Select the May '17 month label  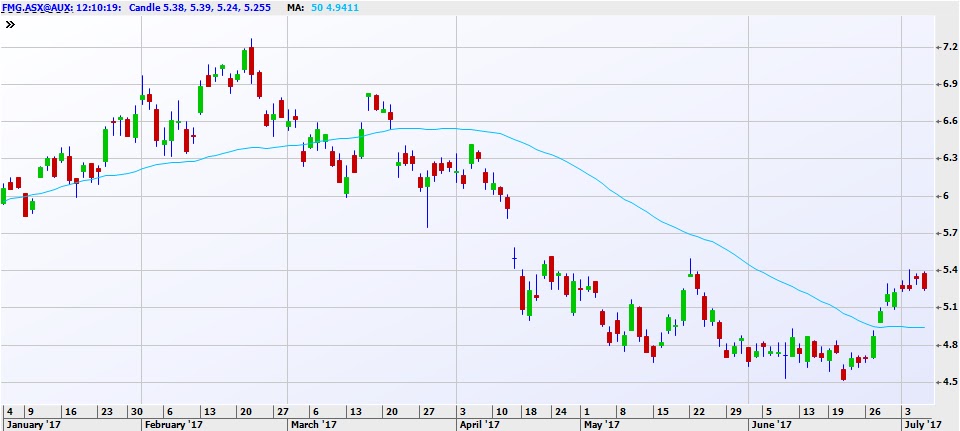tap(601, 424)
